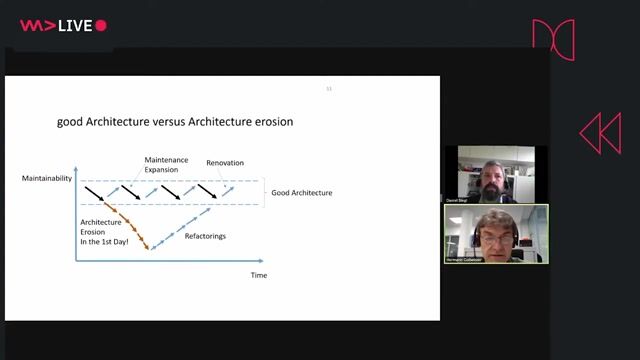Click the 'Maintainability' axis label
This screenshot has height=360, width=640.
[47, 178]
